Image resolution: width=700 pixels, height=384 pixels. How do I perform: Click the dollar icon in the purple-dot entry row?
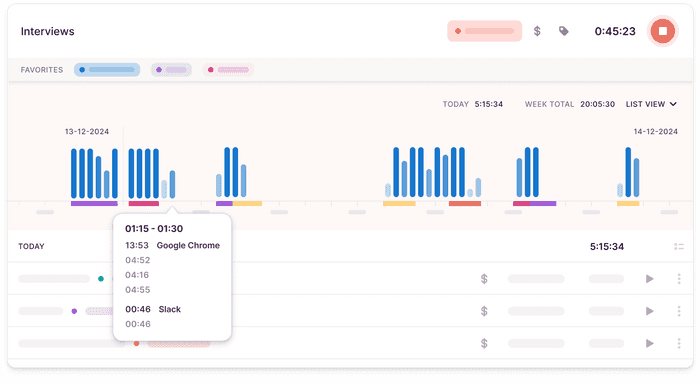(484, 311)
